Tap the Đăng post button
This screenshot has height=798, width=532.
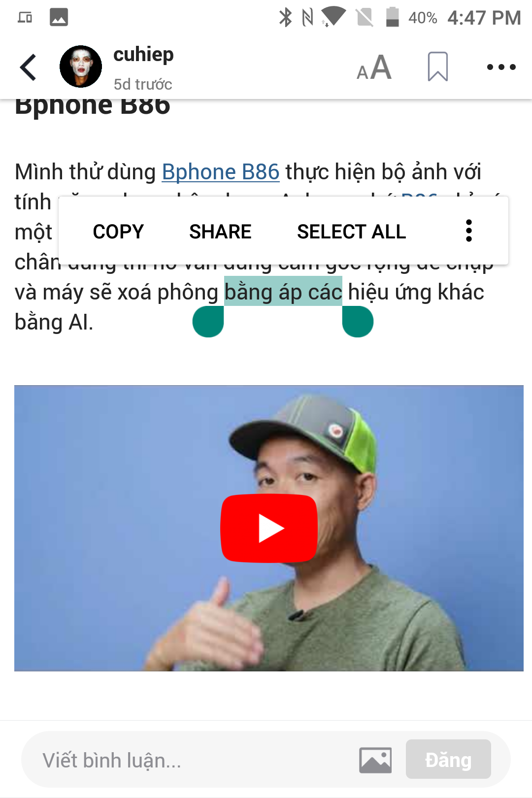pos(448,759)
